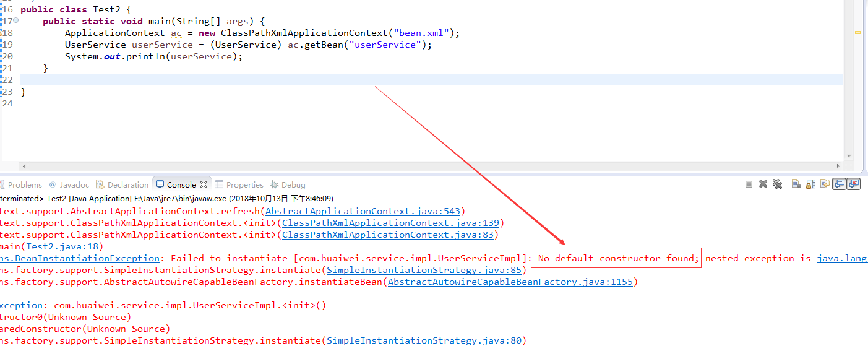Viewport: 868px width, 364px height.
Task: Collapse the main method fold at line 17
Action: coord(16,21)
